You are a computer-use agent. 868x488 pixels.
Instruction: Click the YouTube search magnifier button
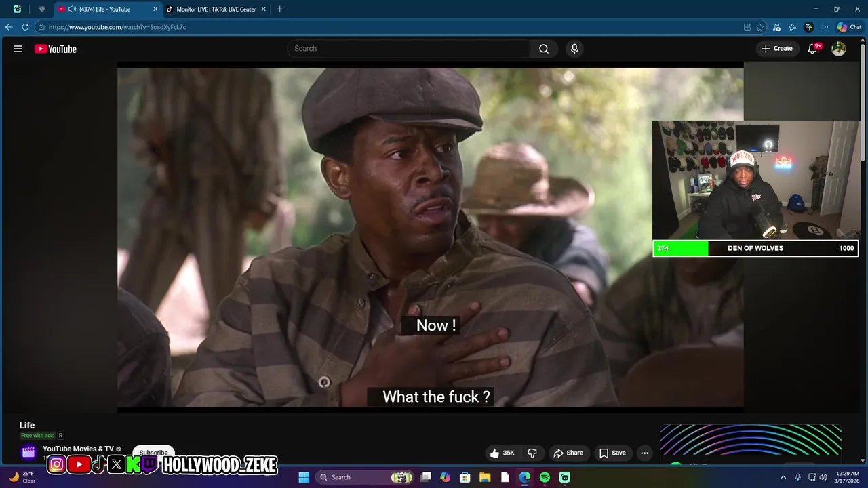544,49
